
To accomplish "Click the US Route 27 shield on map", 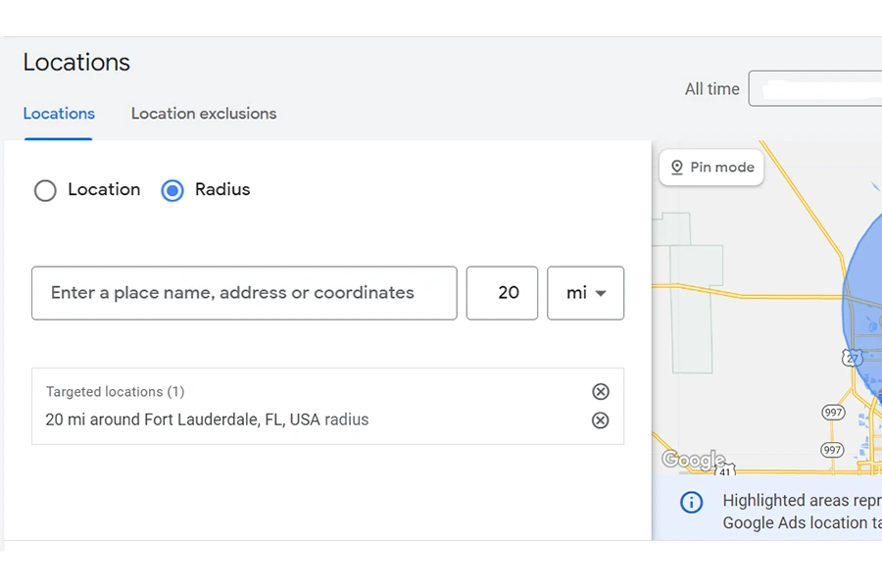I will tap(853, 358).
